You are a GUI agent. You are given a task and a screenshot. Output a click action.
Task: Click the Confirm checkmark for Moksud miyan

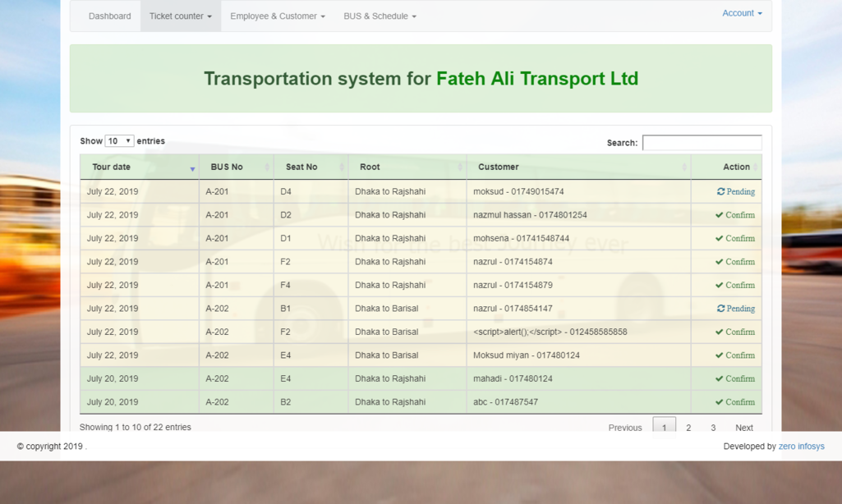(x=720, y=355)
